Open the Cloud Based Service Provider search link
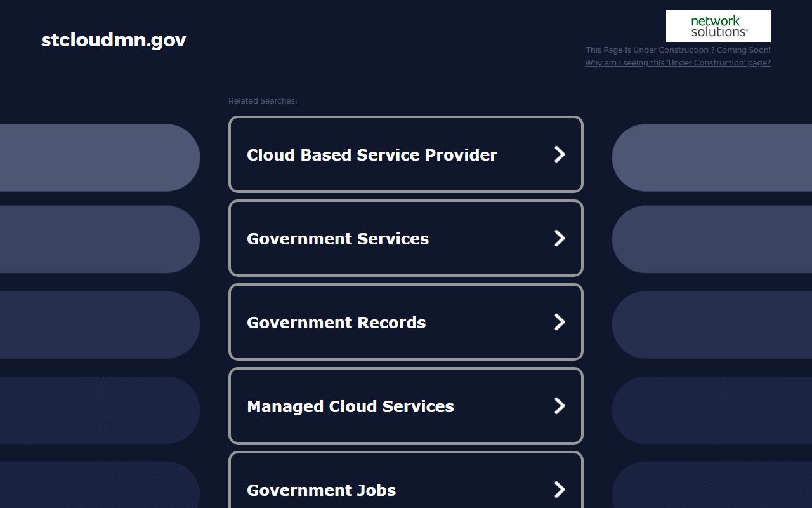Screen dimensions: 812x508 tap(372, 155)
